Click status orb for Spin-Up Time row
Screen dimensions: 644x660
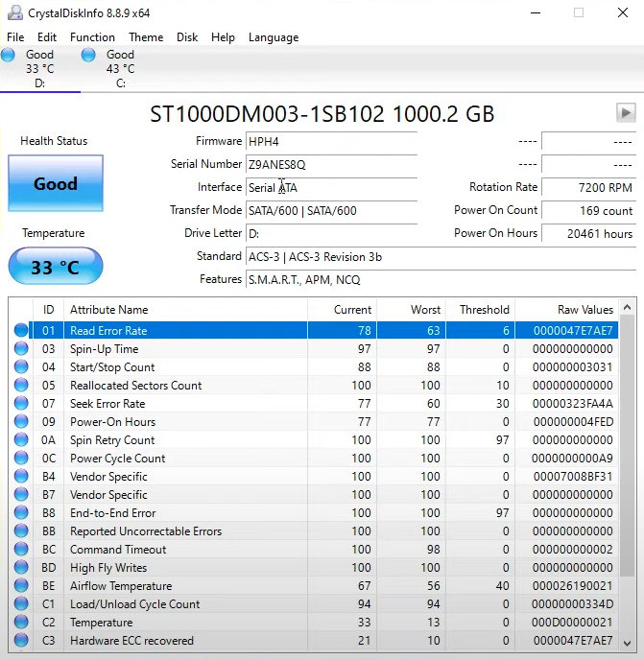[21, 348]
